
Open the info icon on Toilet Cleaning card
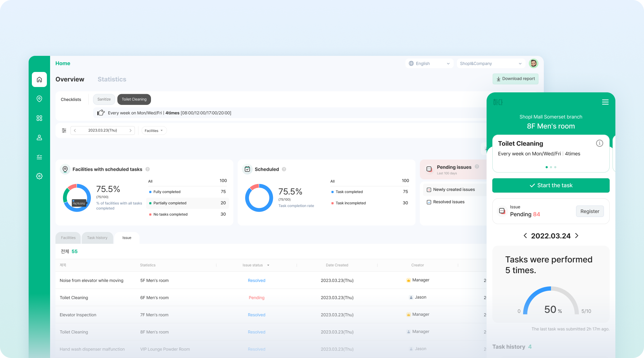pos(600,143)
